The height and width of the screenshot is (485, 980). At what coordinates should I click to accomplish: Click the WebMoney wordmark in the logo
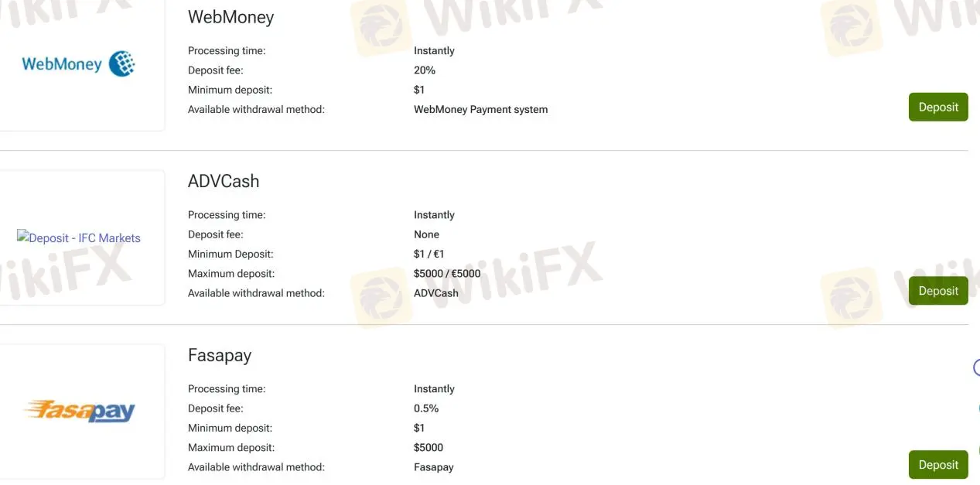[x=62, y=64]
